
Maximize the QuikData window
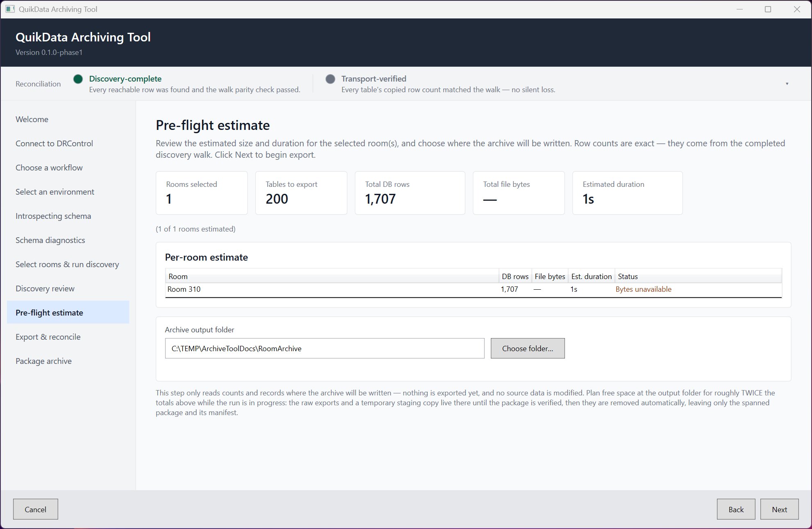tap(768, 9)
